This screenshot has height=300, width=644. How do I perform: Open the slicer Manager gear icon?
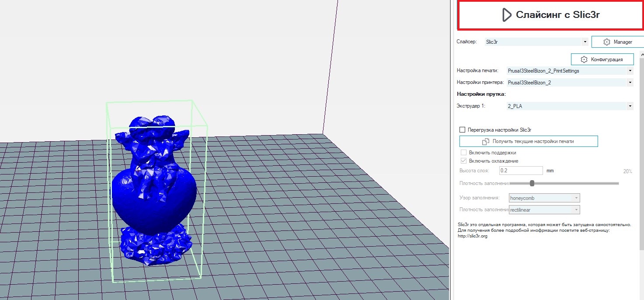(606, 42)
